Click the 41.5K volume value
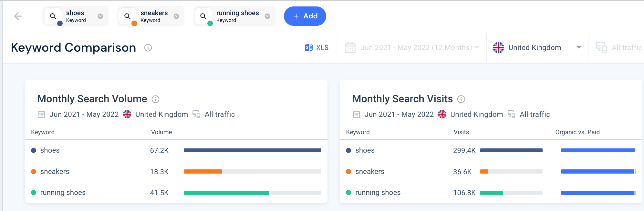Screen dimensions: 644x211 click(x=159, y=193)
